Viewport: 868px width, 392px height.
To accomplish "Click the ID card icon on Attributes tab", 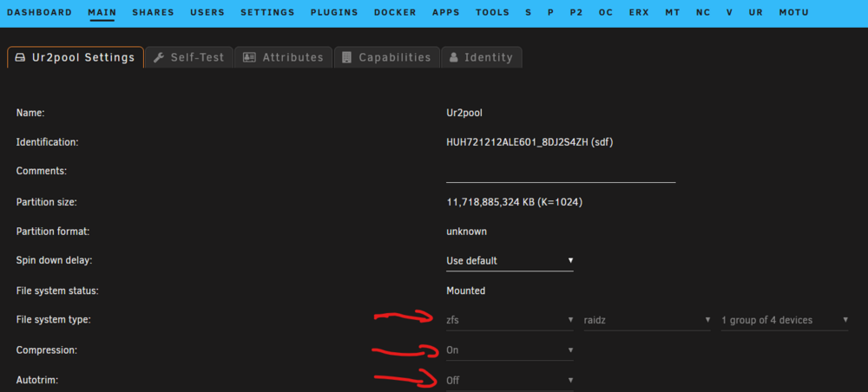I will 250,57.
